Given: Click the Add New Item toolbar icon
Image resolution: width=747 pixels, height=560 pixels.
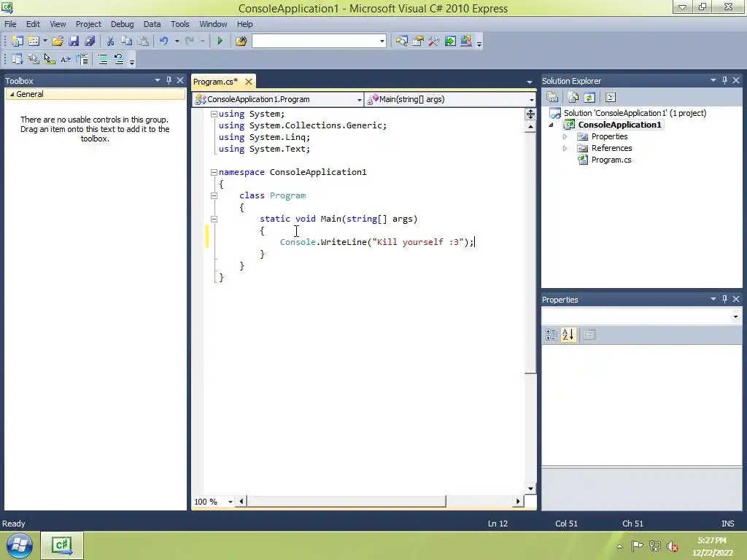Looking at the screenshot, I should click(34, 42).
